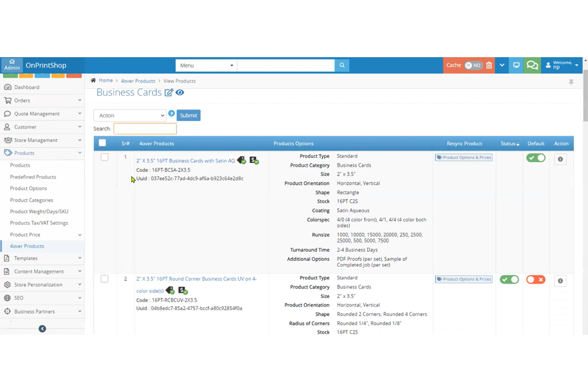Select 4over Products in sidebar
588x392 pixels.
click(27, 246)
